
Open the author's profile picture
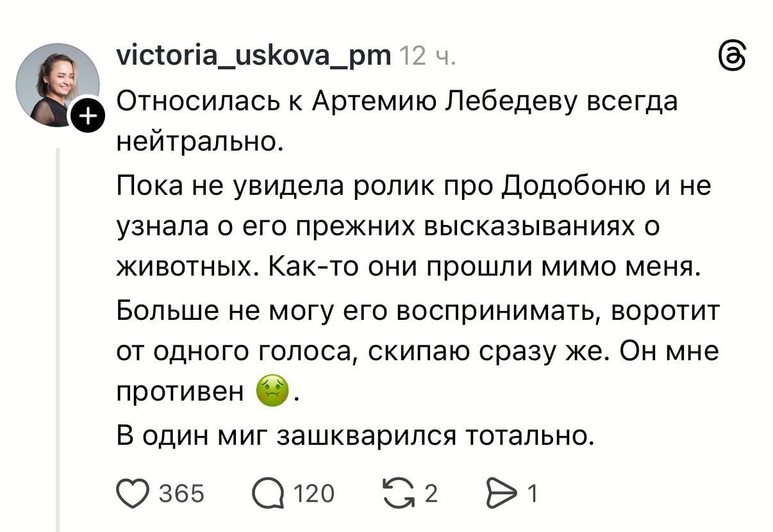57,85
